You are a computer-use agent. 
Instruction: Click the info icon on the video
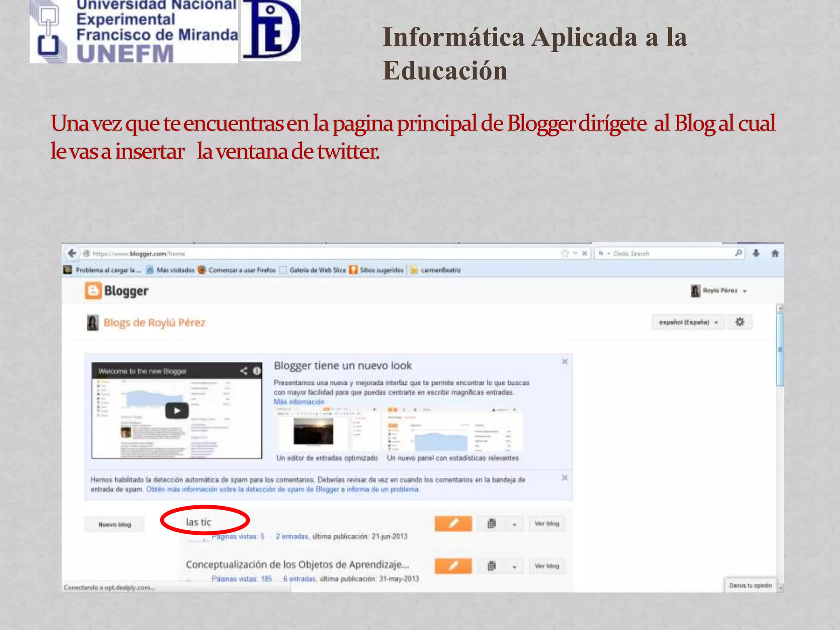click(x=257, y=371)
